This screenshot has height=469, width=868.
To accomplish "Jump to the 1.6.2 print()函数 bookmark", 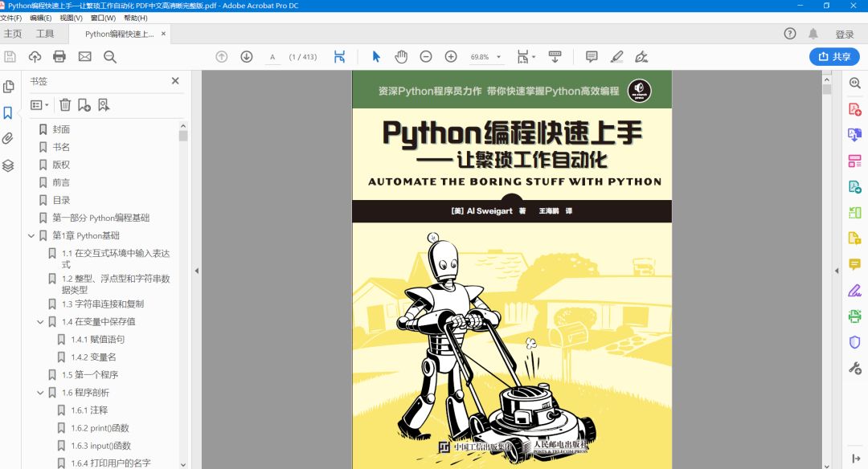I will [100, 428].
